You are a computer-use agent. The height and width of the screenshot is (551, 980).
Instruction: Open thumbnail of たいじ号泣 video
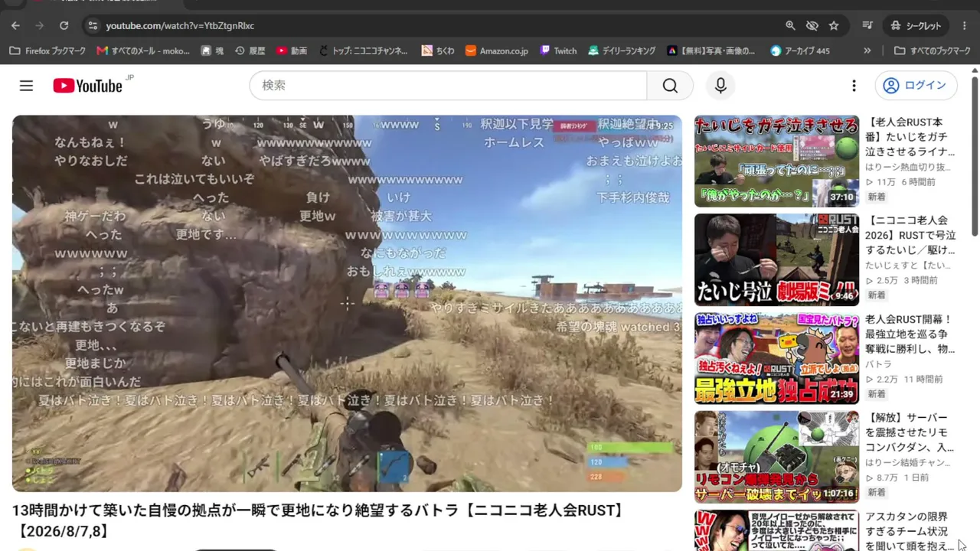point(776,259)
